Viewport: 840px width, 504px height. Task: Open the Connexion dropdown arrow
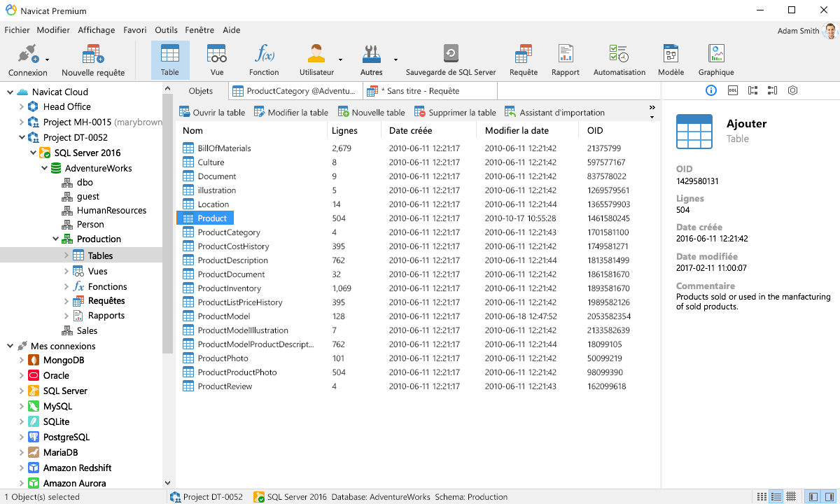(x=48, y=60)
